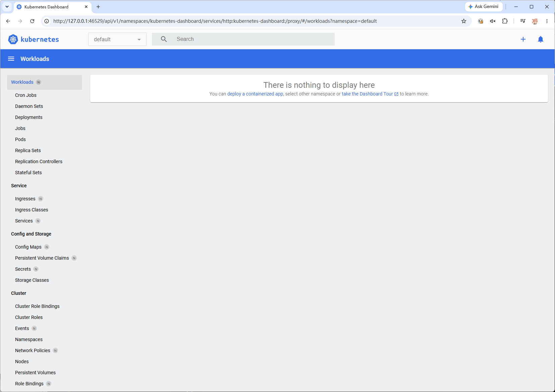This screenshot has width=555, height=392.
Task: Follow the deploy a containerized app link
Action: point(255,94)
